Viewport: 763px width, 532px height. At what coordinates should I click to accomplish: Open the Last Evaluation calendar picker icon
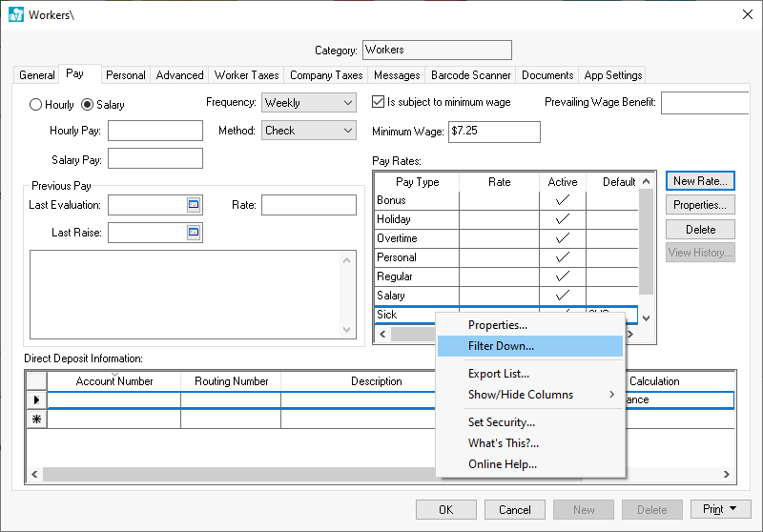194,204
